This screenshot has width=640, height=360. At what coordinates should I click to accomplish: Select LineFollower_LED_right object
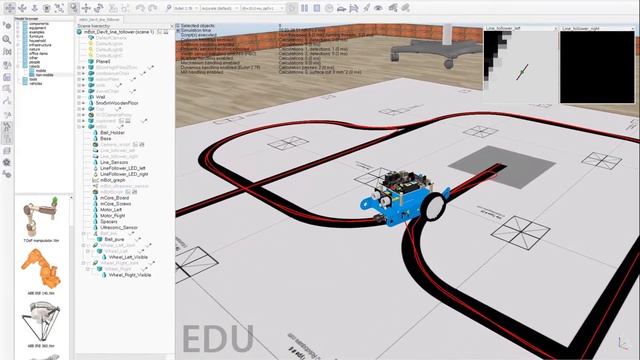pyautogui.click(x=124, y=174)
